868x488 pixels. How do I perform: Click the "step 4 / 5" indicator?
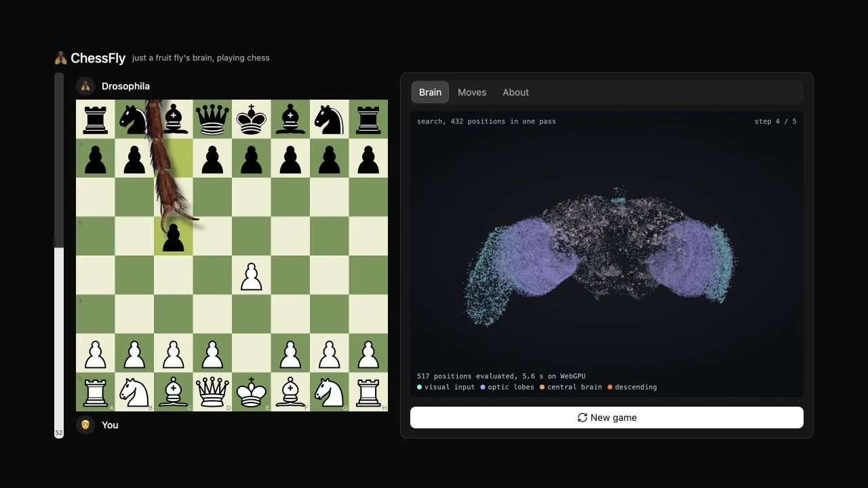[x=775, y=121]
